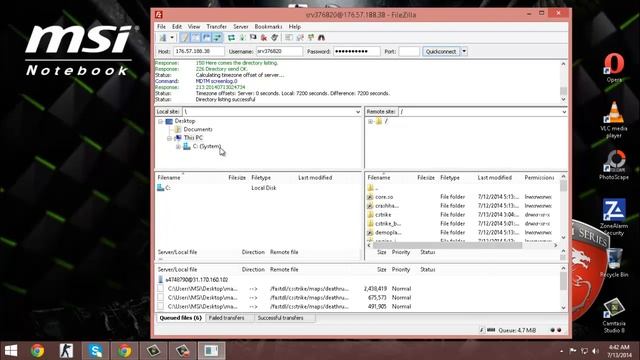Cancel the current operation toolbar icon
Screen dimensions: 640x360
253,38
